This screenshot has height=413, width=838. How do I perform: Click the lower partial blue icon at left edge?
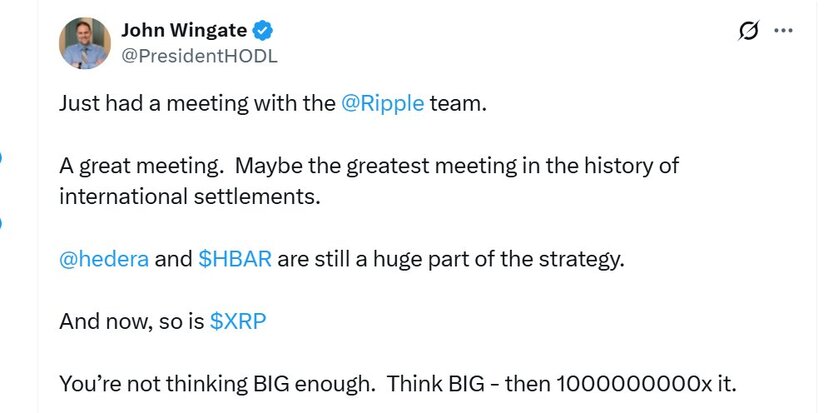(x=1, y=222)
